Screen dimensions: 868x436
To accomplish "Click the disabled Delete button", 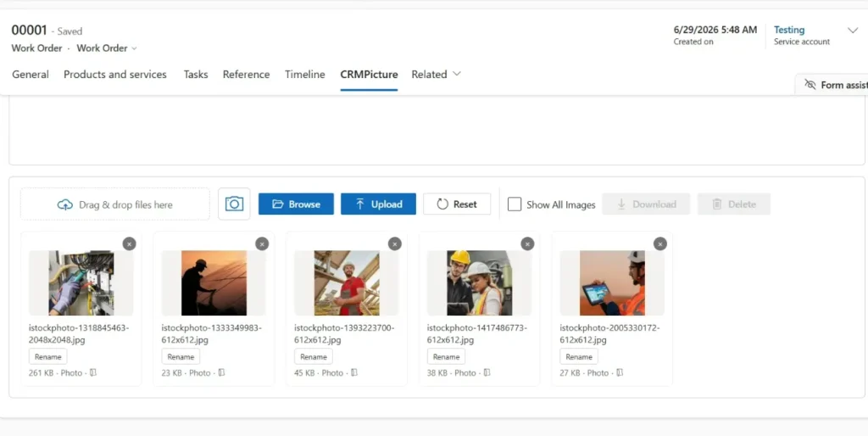I will tap(733, 204).
